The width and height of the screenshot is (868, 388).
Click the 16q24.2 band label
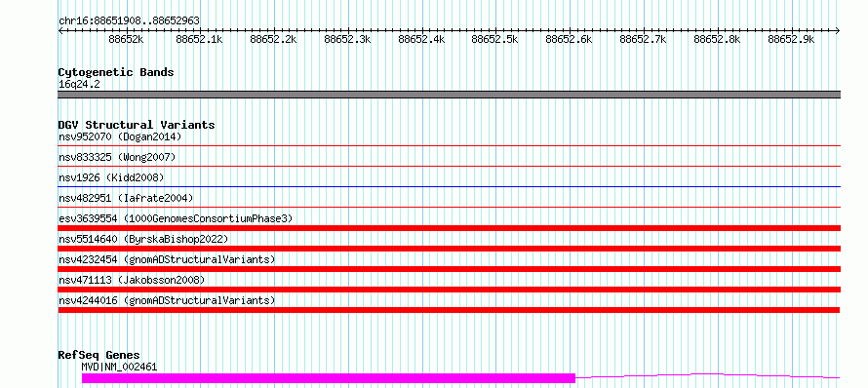click(x=79, y=85)
